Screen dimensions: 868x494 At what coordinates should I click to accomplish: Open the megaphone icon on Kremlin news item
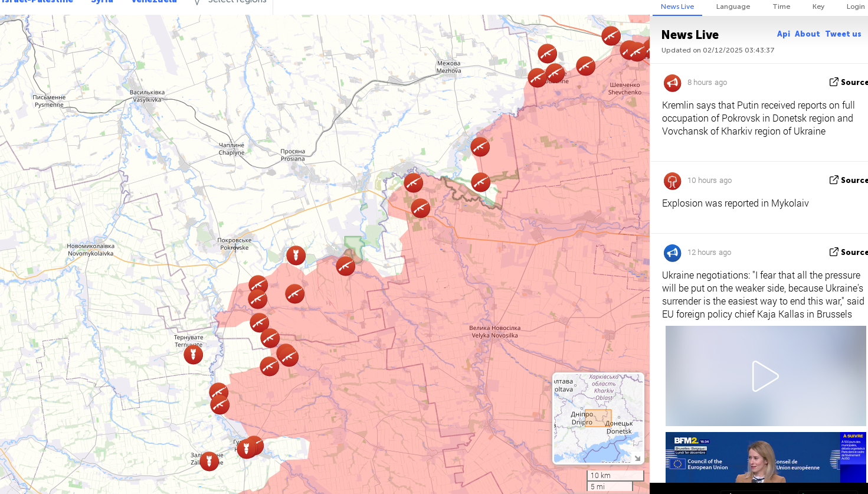pos(672,83)
